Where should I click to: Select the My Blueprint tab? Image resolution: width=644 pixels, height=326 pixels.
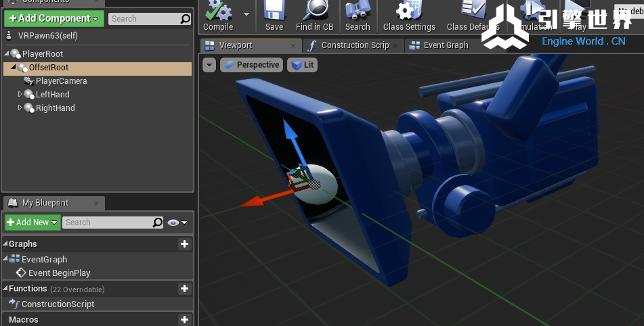pos(45,203)
